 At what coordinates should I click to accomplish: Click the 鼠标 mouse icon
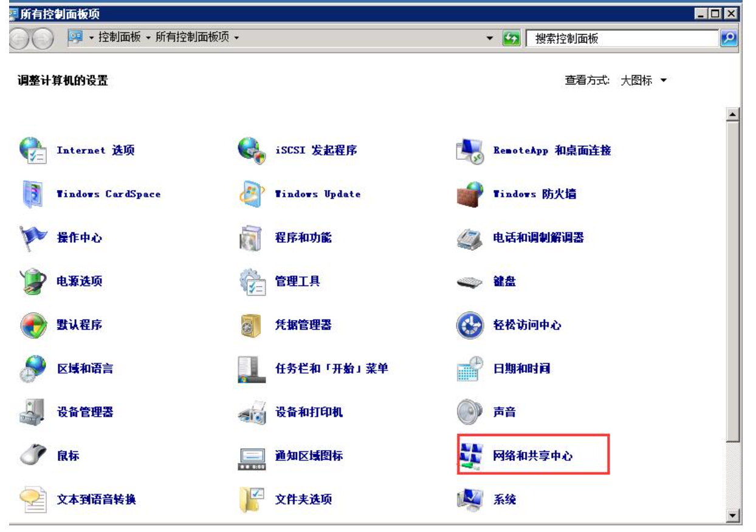(x=33, y=456)
